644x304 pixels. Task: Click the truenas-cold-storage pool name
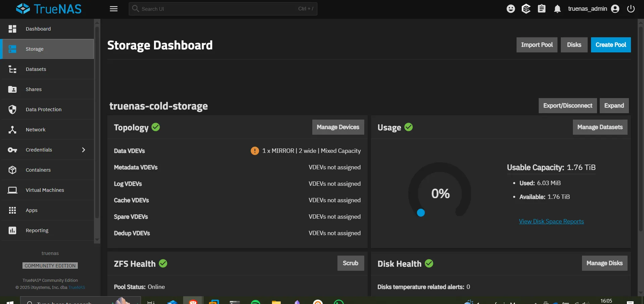point(158,106)
